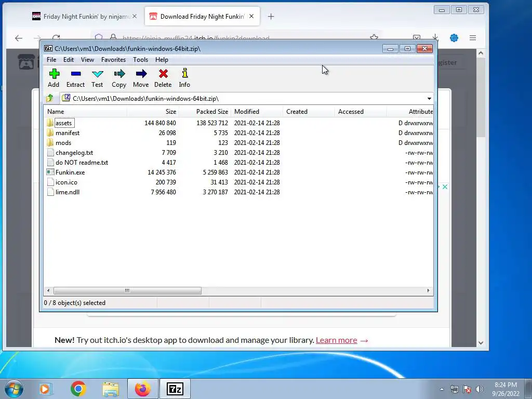Click the Copy toolbar icon
The width and height of the screenshot is (532, 399).
click(119, 74)
